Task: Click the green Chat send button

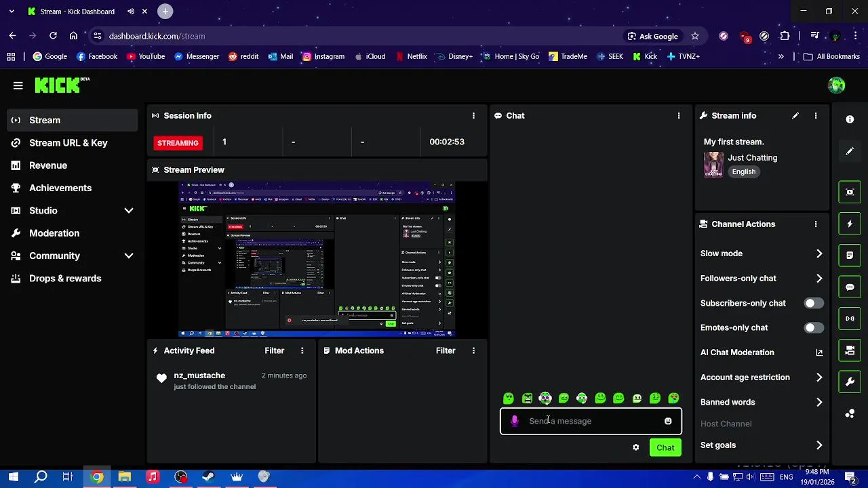Action: 665,447
